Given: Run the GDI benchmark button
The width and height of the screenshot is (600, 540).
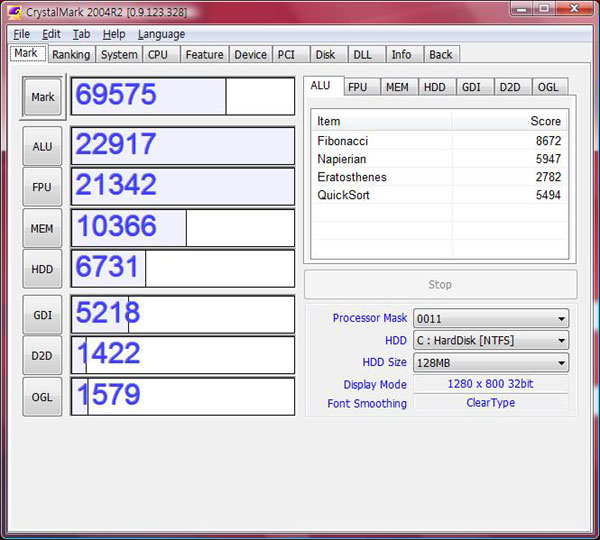Looking at the screenshot, I should pos(42,315).
